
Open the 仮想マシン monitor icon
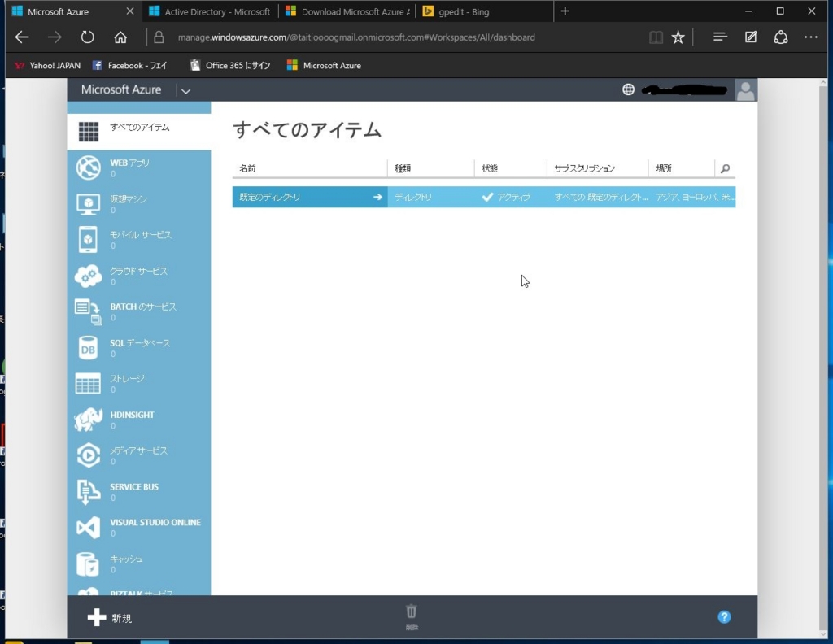(x=88, y=204)
